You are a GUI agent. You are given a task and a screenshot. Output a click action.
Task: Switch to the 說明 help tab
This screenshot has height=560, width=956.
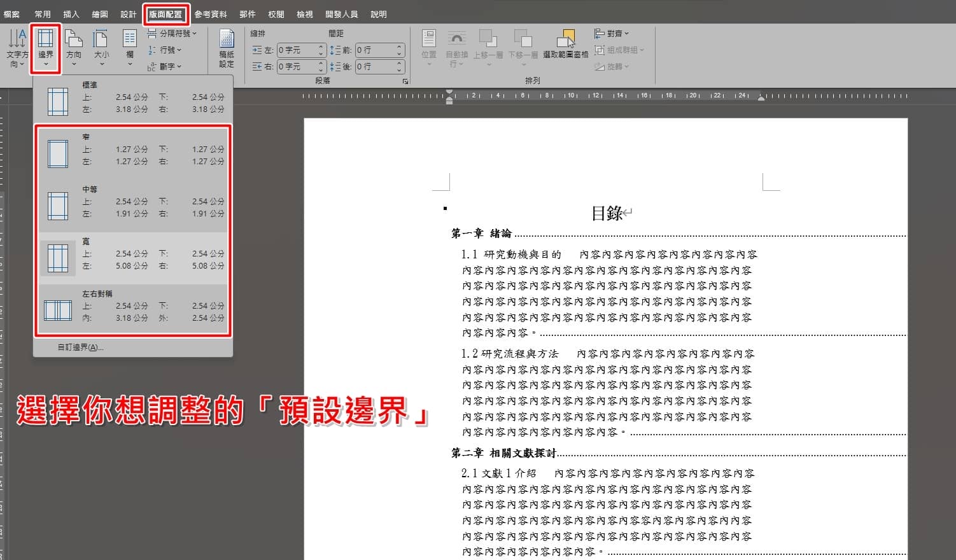click(379, 14)
